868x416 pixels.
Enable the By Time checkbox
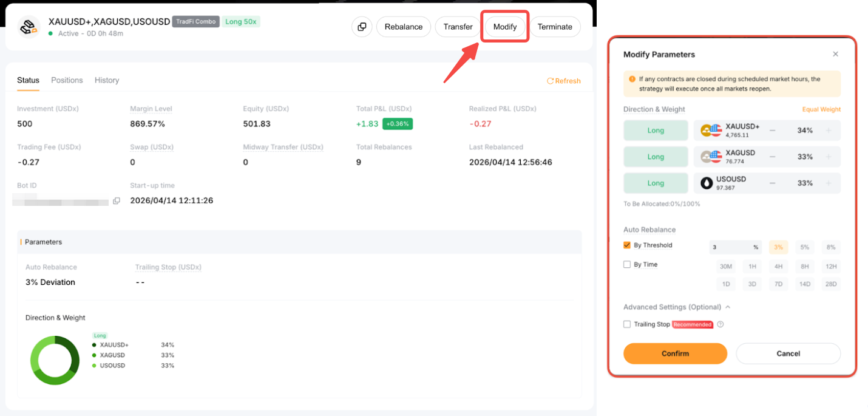[x=627, y=265]
